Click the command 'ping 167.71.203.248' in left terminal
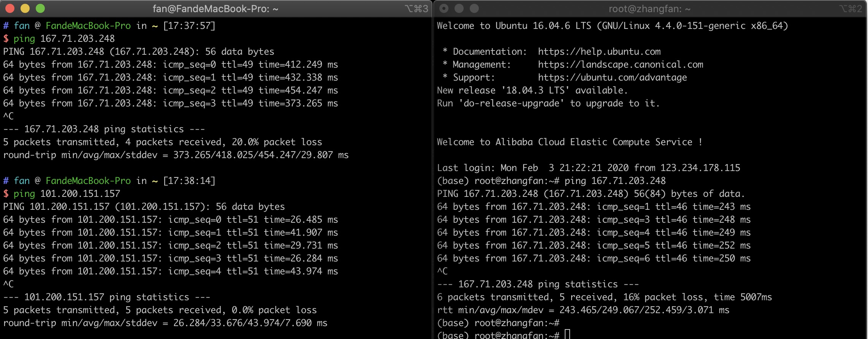Screen dimensions: 868x339 64,38
